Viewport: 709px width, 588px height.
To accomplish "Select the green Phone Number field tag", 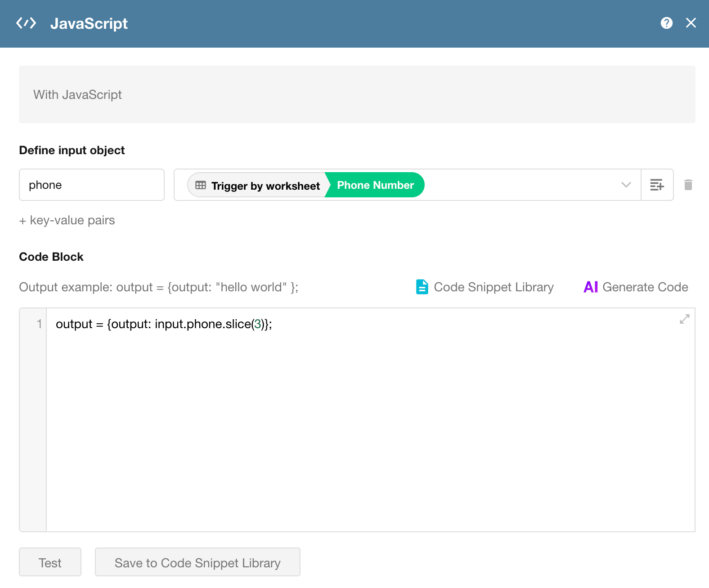I will [x=375, y=185].
